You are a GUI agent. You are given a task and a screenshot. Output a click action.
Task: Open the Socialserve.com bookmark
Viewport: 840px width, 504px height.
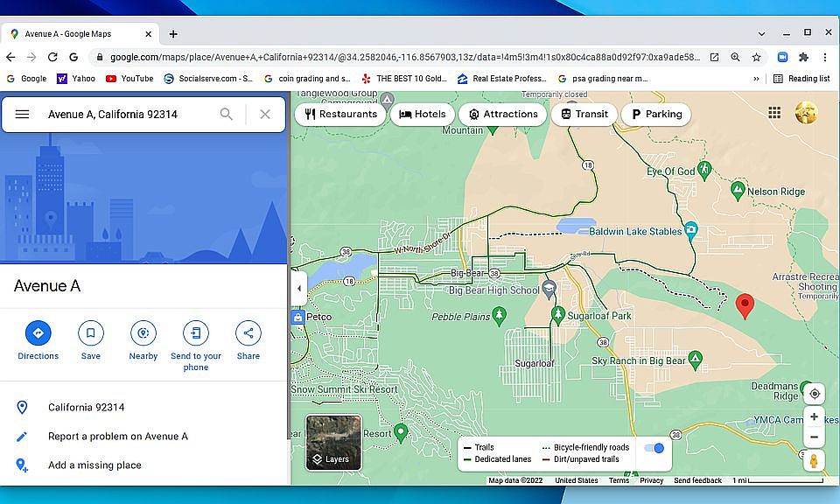click(x=208, y=78)
